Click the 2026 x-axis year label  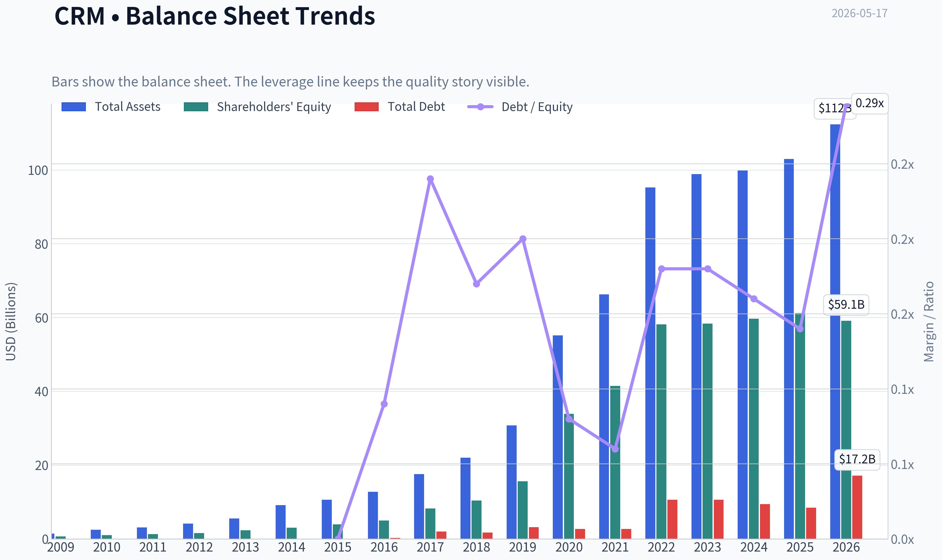846,547
